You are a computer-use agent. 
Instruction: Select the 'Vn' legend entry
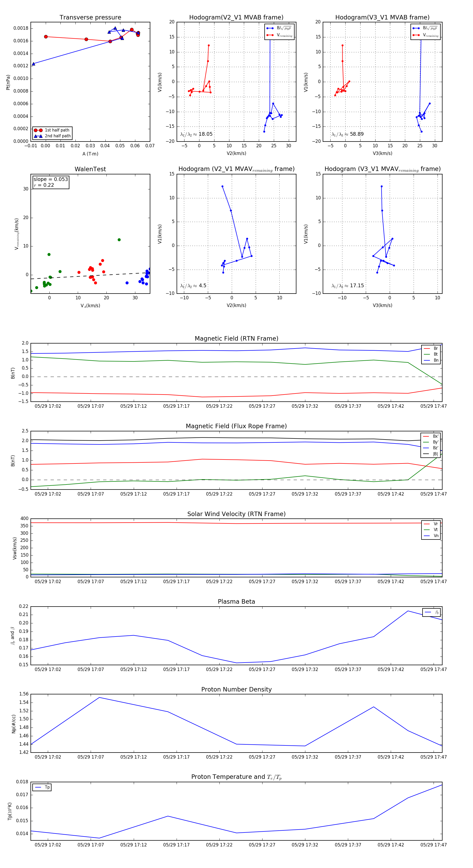coord(431,536)
